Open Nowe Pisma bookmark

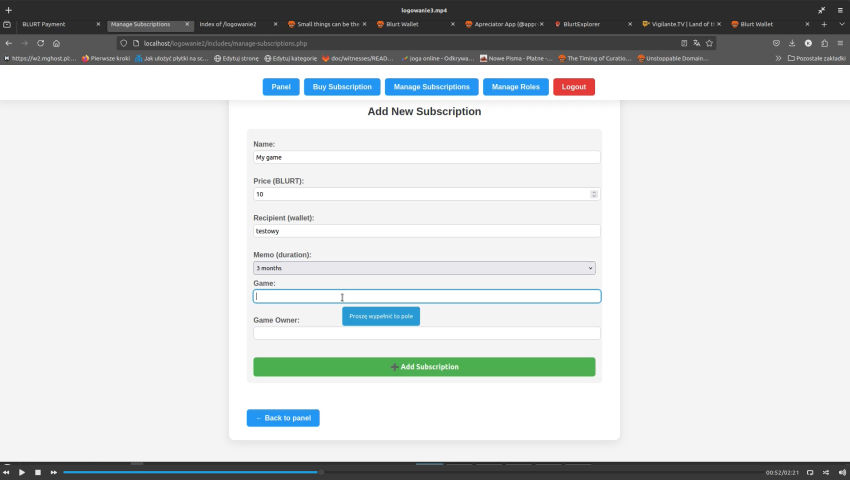point(516,58)
